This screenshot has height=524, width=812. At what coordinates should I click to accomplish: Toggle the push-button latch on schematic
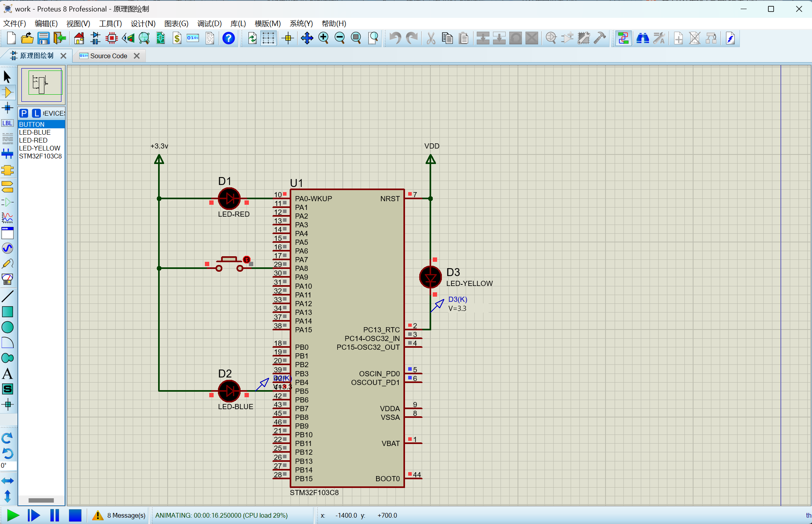[247, 260]
